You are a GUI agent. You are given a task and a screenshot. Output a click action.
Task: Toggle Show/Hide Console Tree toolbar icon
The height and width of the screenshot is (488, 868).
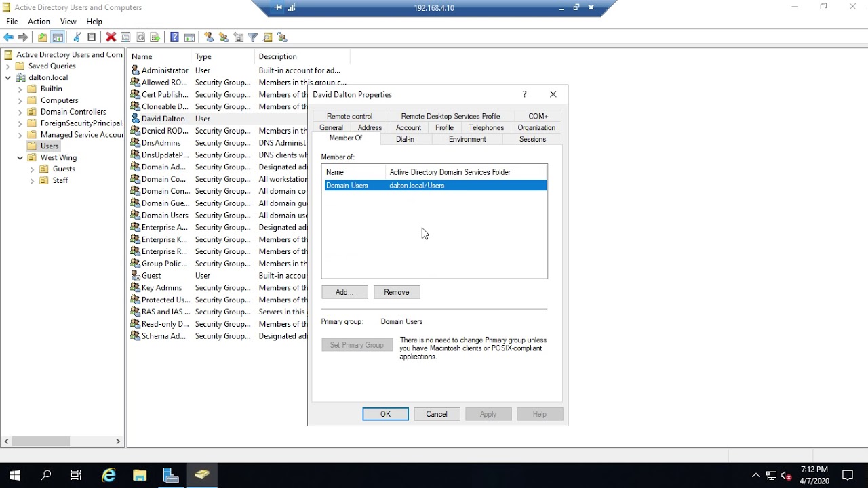pos(58,37)
